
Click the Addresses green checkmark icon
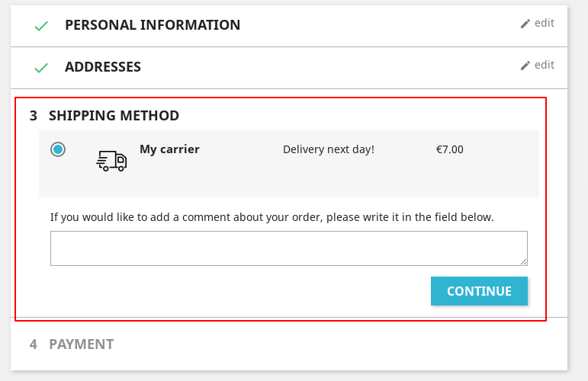click(x=41, y=68)
